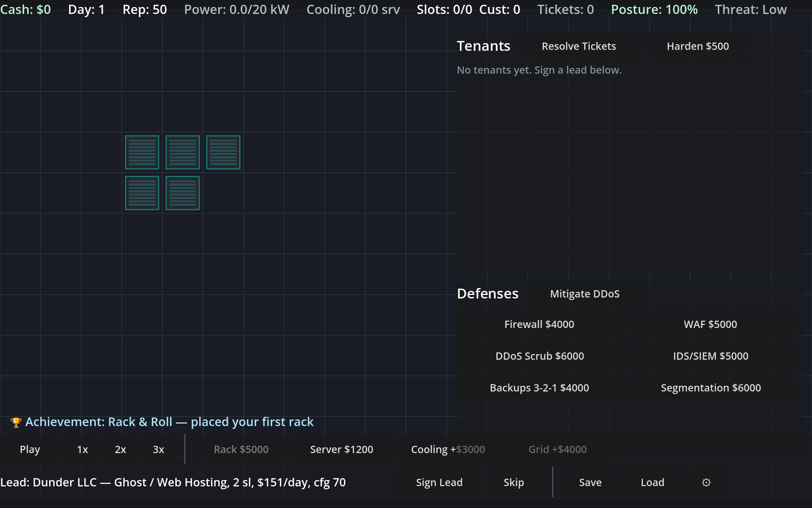Screen dimensions: 812x508
Task: Click the Power 0.0/20 kW readout
Action: 237,10
